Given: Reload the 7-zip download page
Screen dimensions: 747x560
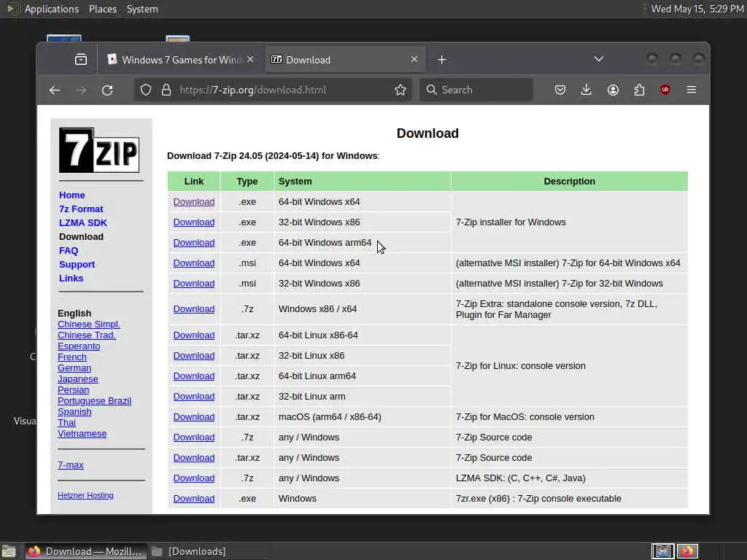Looking at the screenshot, I should (107, 90).
